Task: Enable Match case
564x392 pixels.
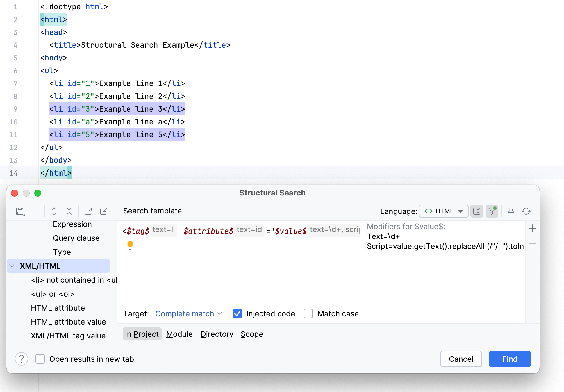Action: click(x=308, y=313)
